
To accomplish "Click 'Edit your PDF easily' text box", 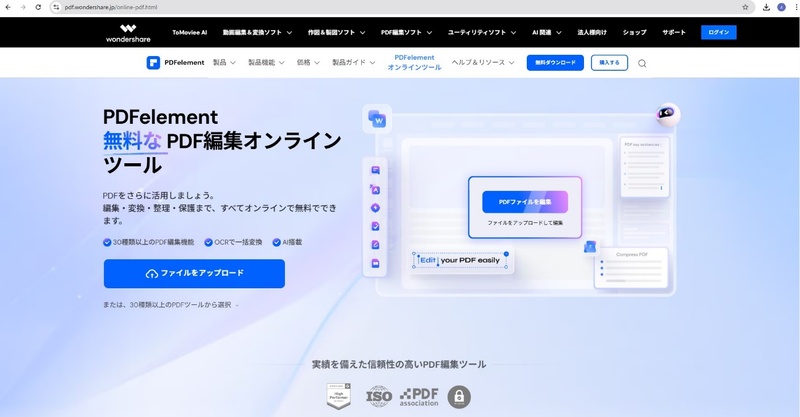I will pos(460,260).
